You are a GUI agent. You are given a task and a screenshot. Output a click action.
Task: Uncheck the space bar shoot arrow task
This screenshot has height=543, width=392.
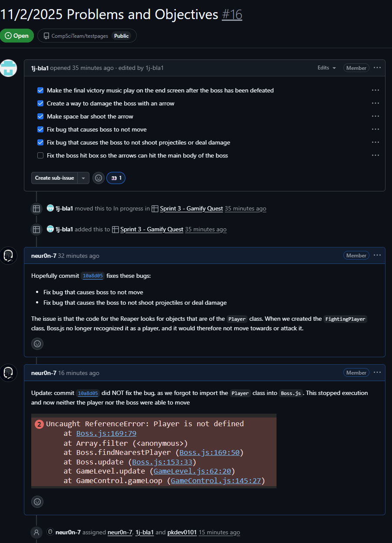point(40,116)
